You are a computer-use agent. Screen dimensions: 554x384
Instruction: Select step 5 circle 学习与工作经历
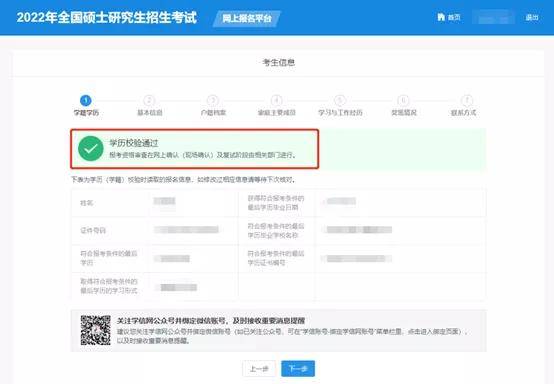[340, 100]
